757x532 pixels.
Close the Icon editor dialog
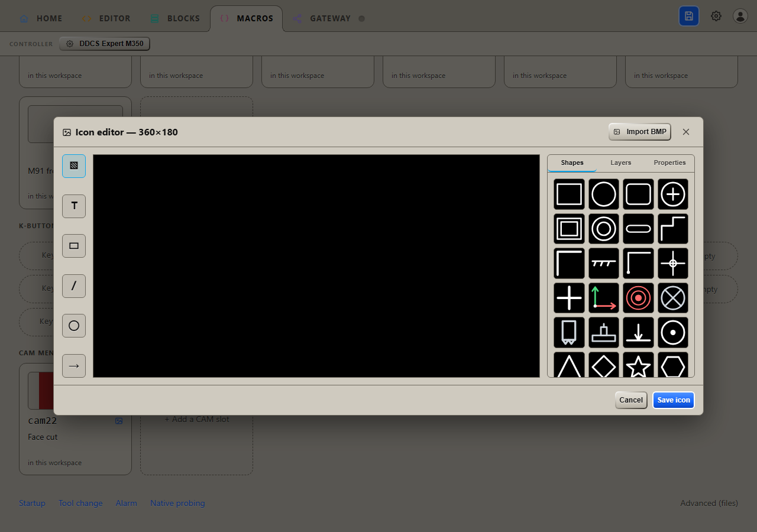click(x=686, y=132)
